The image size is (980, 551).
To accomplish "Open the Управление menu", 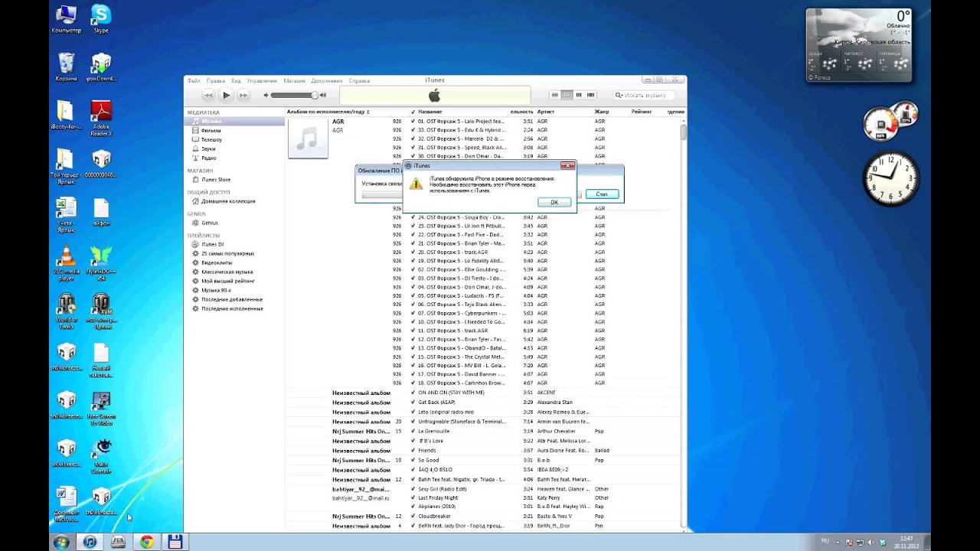I will pos(262,80).
